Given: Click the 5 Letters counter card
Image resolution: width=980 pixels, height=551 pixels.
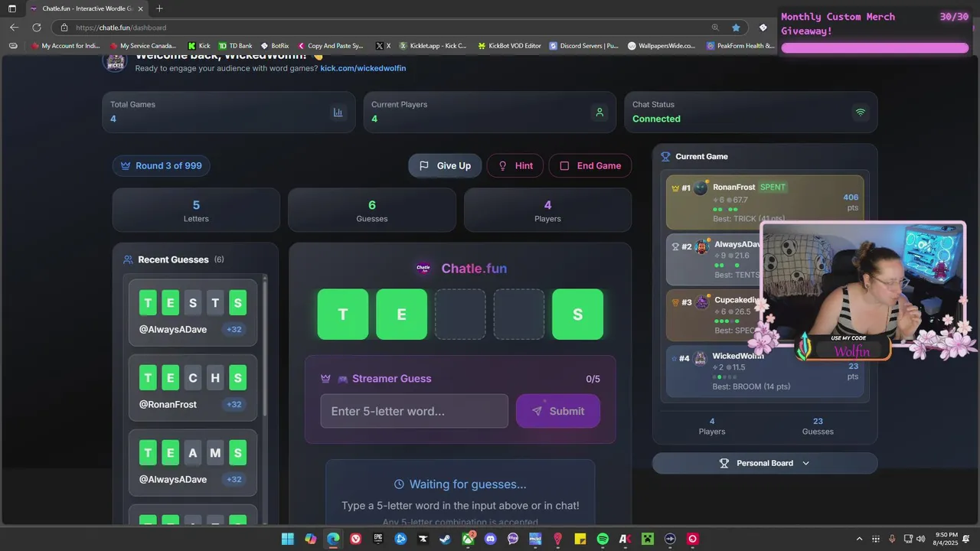Looking at the screenshot, I should pos(196,210).
